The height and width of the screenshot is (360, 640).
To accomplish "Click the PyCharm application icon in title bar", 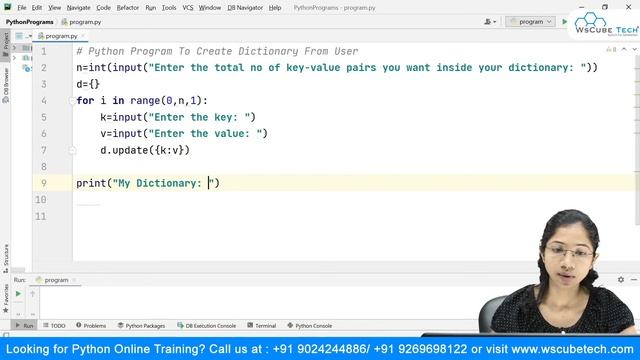I will (7, 7).
